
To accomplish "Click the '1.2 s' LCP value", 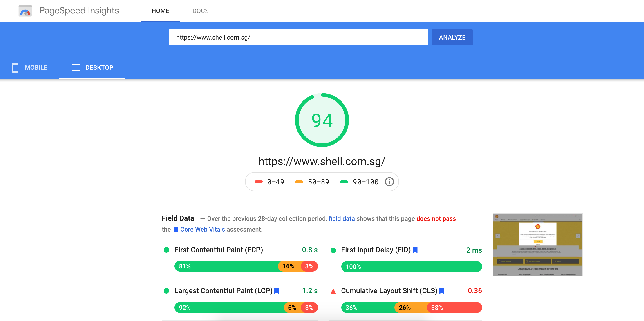I will (x=310, y=291).
